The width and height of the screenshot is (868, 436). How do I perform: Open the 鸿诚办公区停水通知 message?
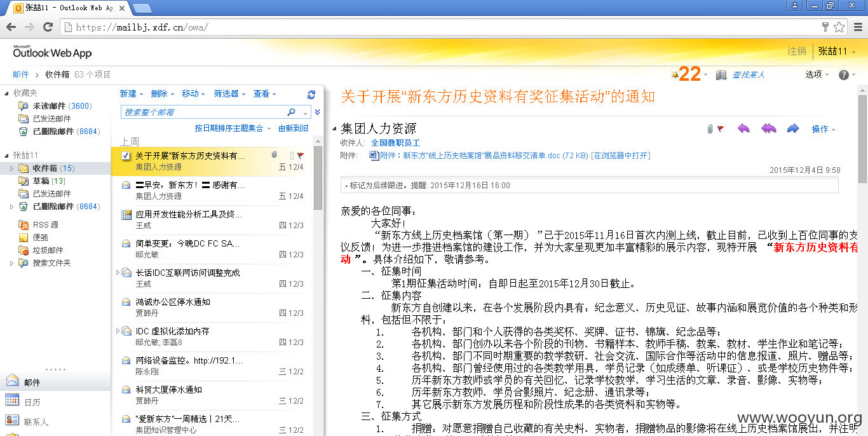pos(212,308)
